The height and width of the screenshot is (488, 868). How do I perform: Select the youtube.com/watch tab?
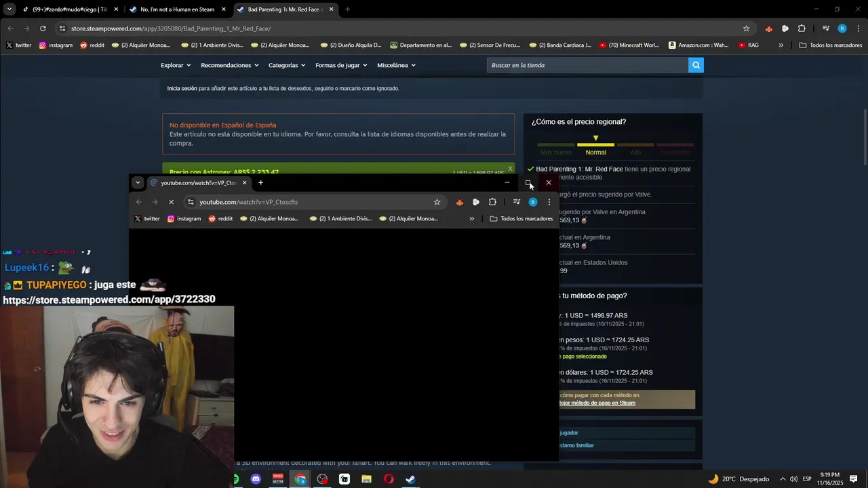197,182
